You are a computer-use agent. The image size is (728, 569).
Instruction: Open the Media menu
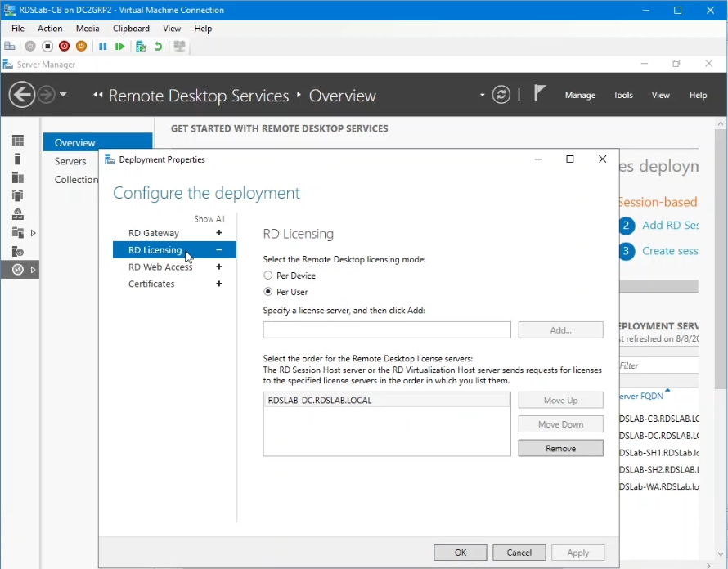[88, 29]
